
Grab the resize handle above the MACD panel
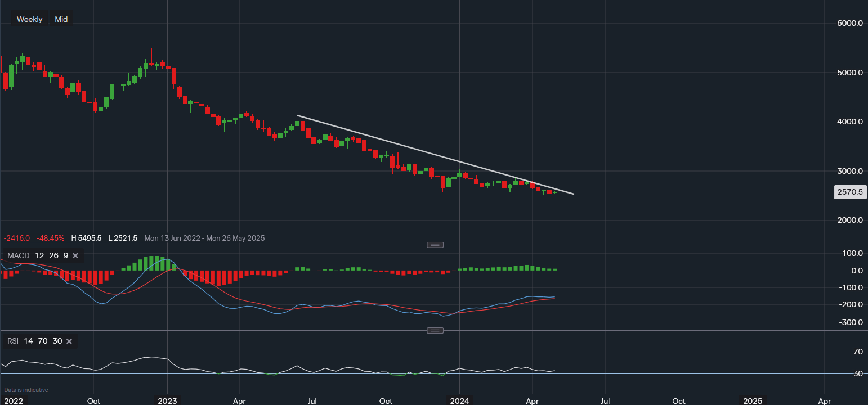[435, 245]
